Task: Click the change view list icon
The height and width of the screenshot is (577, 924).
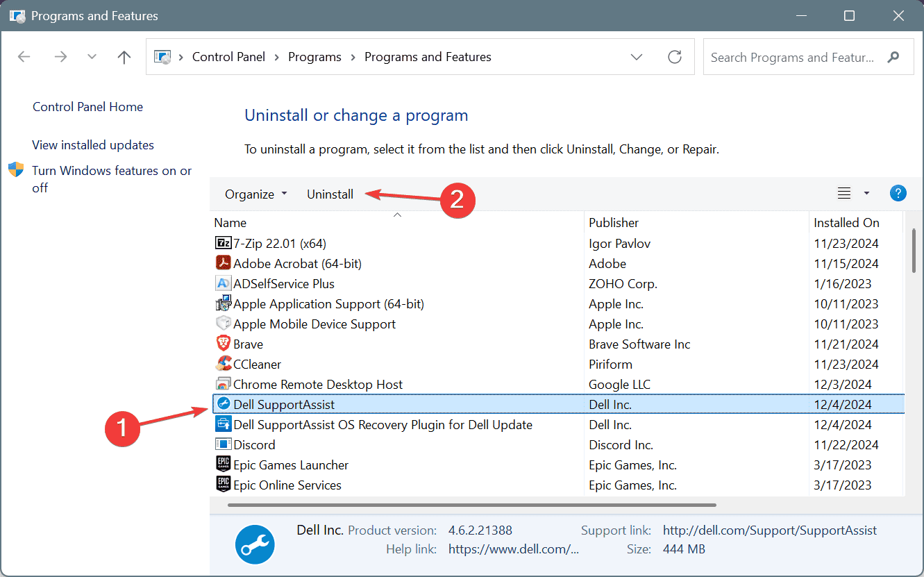Action: point(844,193)
